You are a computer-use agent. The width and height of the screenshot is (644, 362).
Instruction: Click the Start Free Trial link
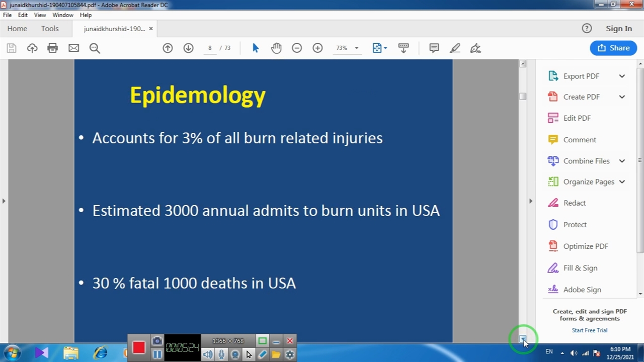coord(589,330)
